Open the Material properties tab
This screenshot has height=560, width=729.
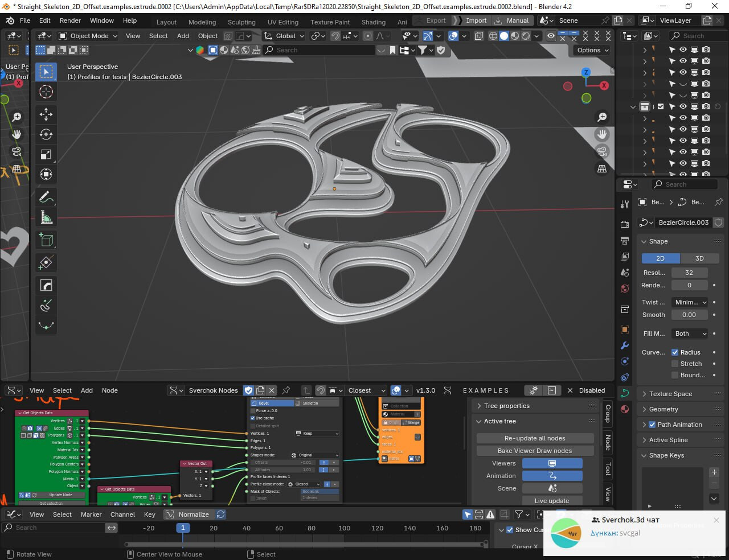click(625, 409)
